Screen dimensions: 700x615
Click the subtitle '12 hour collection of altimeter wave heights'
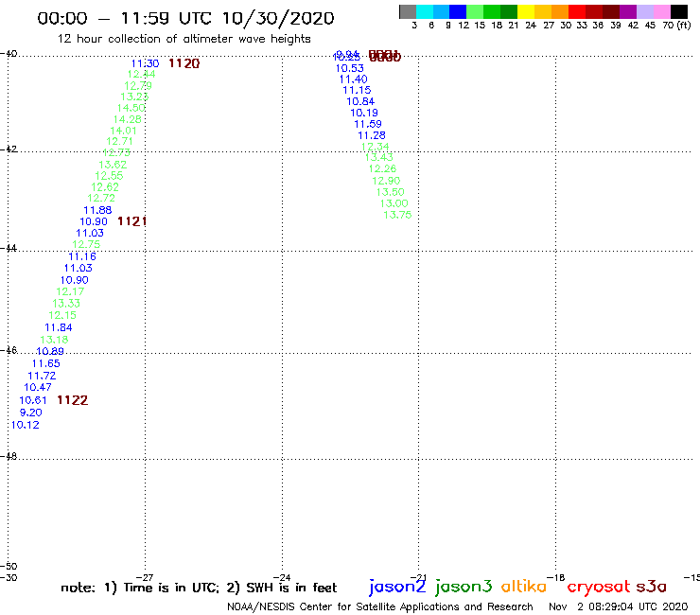click(x=184, y=40)
